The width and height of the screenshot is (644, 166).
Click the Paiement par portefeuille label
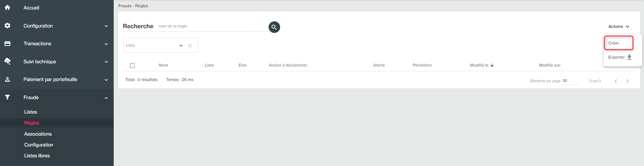coord(50,79)
